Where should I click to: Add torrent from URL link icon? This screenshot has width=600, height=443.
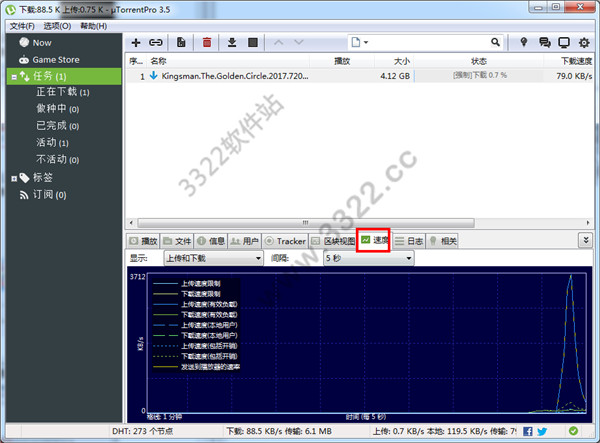click(x=156, y=42)
